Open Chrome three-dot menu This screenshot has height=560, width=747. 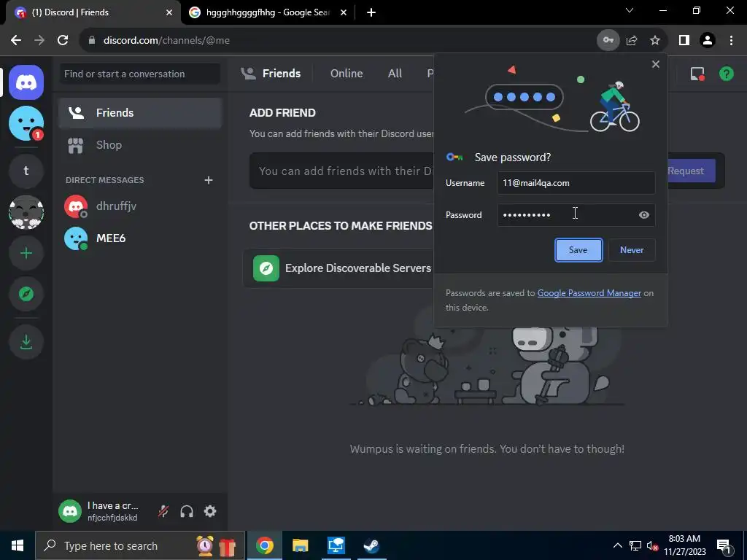point(731,40)
